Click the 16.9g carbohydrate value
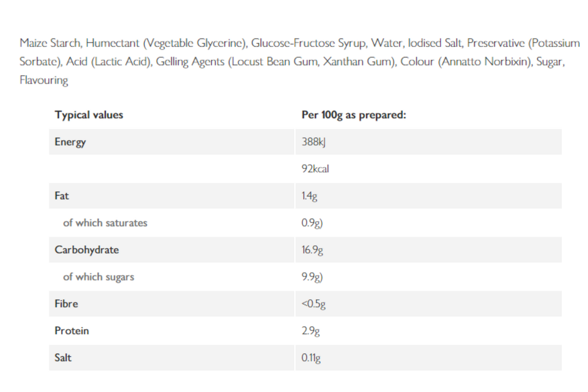 (312, 250)
